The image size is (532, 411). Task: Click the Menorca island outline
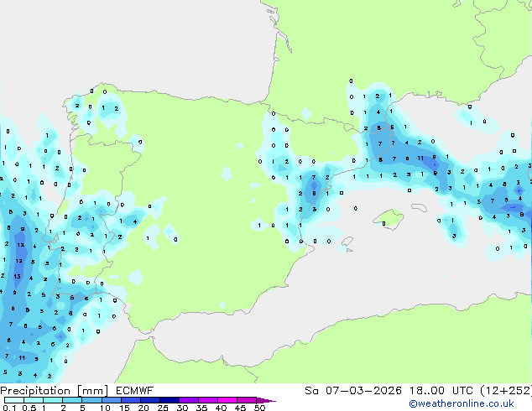(x=419, y=207)
